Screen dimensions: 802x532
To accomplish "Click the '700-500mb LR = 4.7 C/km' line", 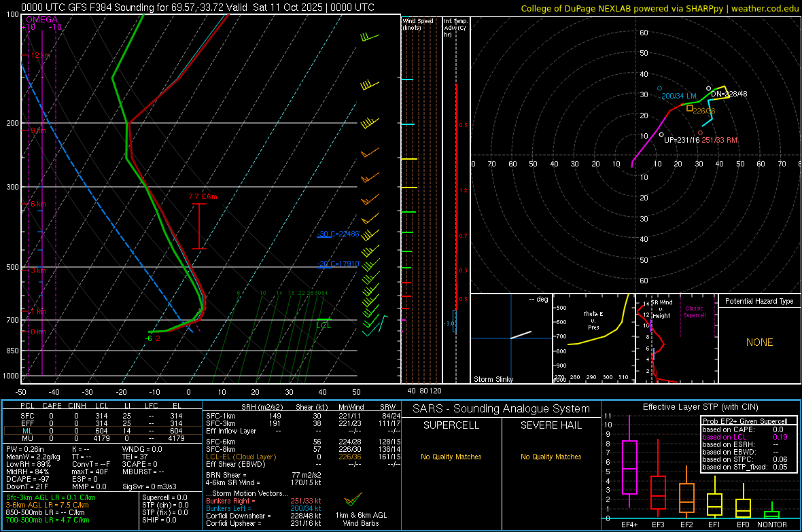I will point(48,520).
